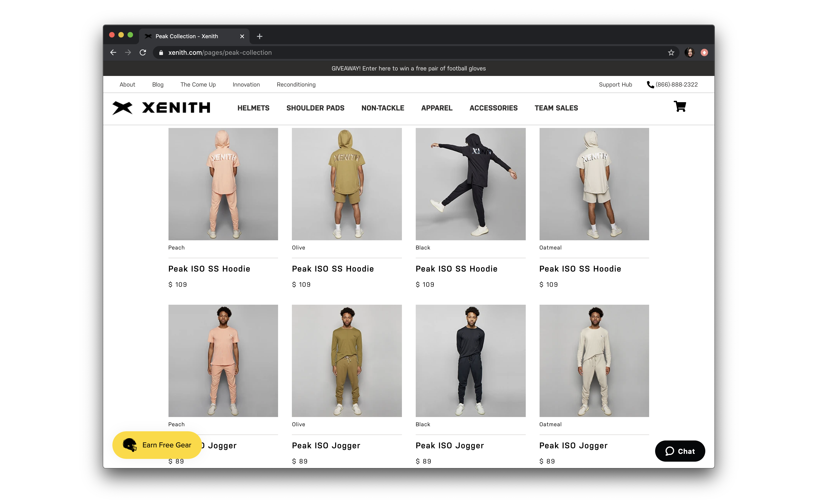The width and height of the screenshot is (825, 504).
Task: Click the $ 109 price under the Oatmeal hoodie
Action: [549, 284]
